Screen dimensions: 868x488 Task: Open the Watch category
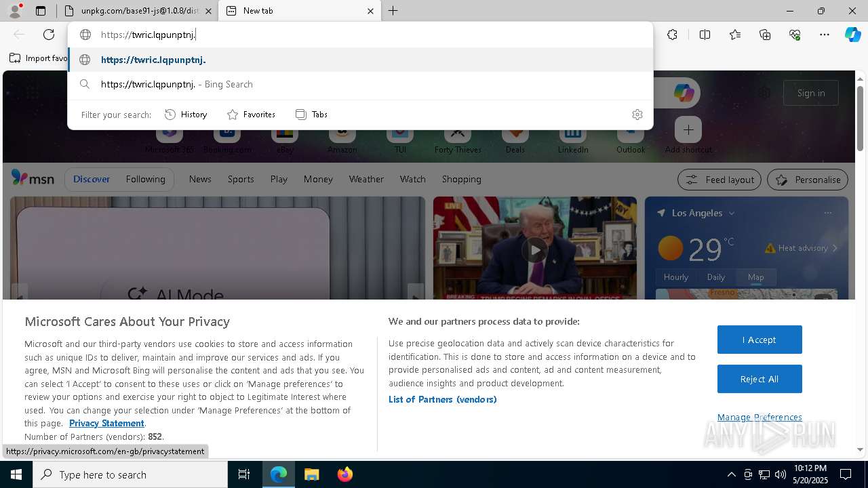click(412, 179)
